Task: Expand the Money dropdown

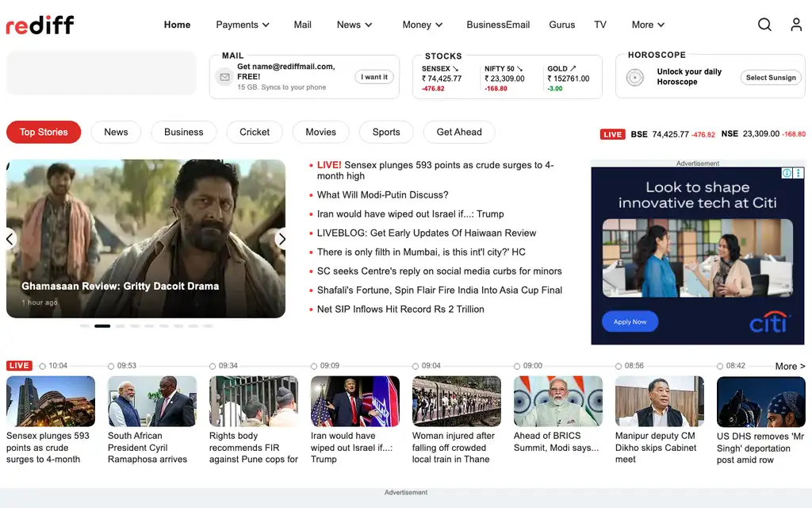Action: 422,25
